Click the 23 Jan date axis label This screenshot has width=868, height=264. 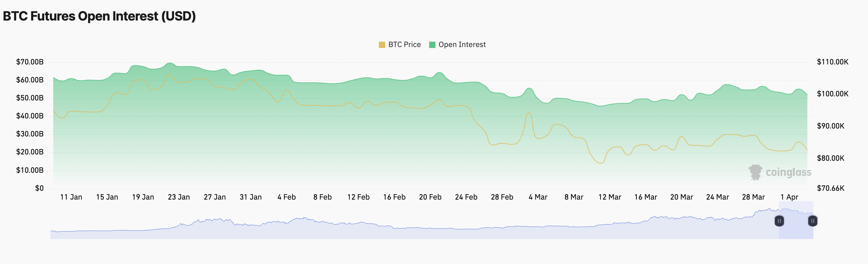(x=178, y=197)
